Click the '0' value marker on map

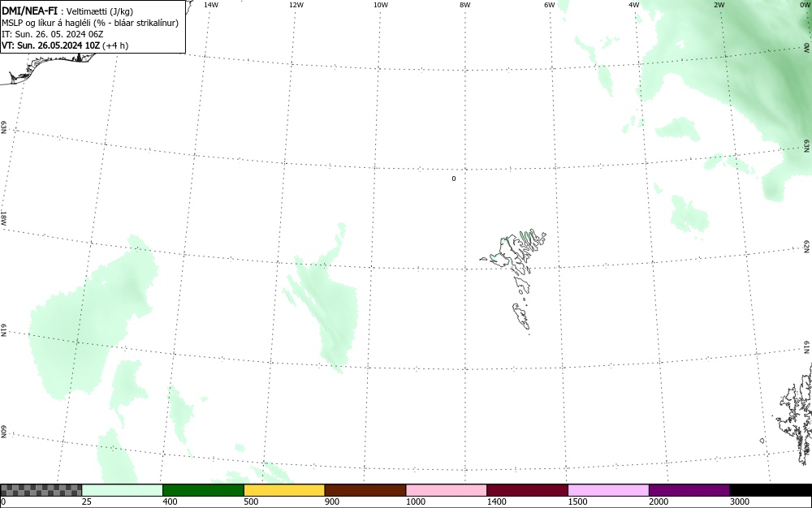pyautogui.click(x=454, y=179)
